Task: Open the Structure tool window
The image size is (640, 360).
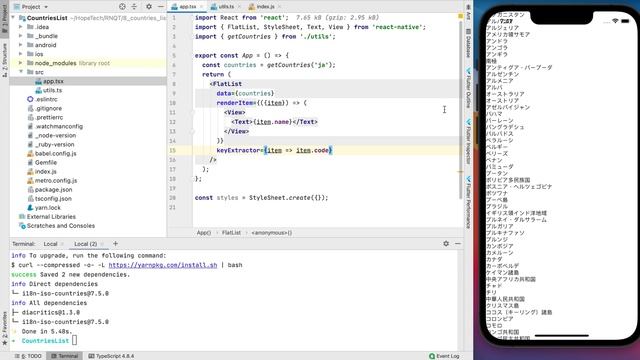Action: [4, 60]
